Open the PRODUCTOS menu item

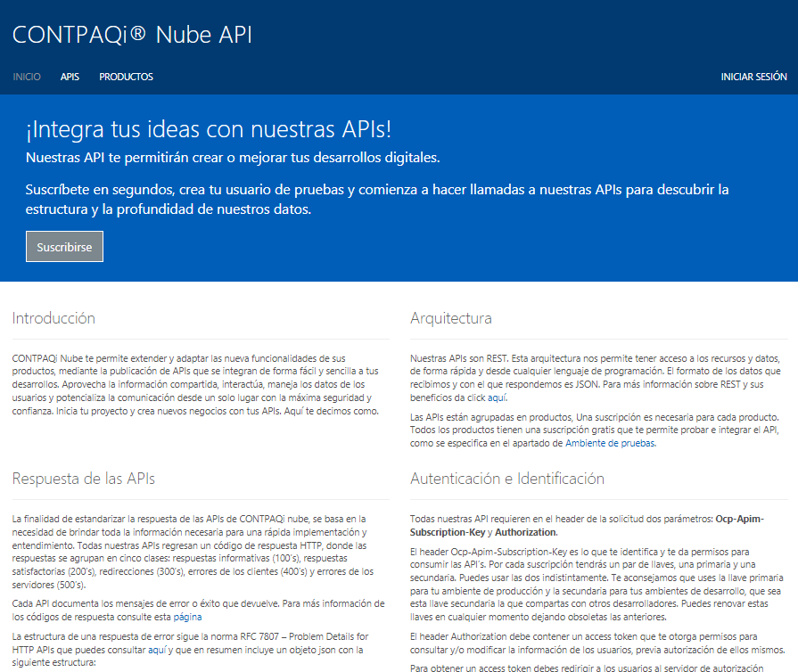coord(126,77)
